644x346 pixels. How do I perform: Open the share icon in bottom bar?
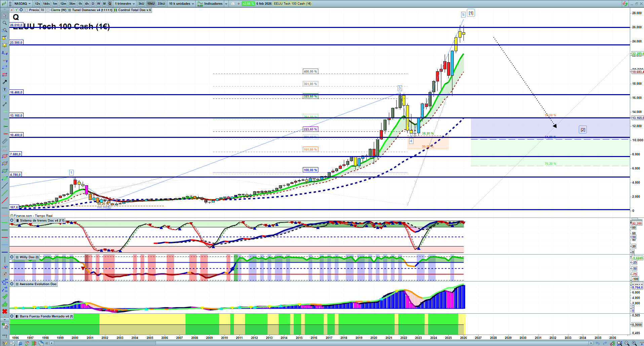13,343
